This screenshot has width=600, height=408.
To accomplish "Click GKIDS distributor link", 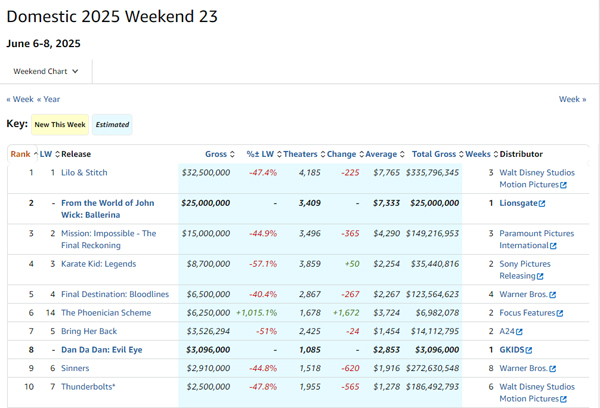I will 512,350.
